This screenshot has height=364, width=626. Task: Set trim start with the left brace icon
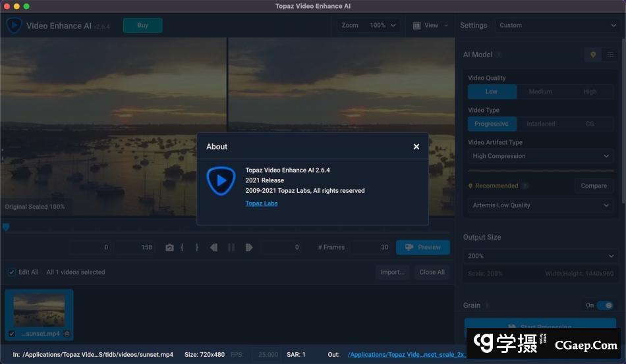(182, 247)
